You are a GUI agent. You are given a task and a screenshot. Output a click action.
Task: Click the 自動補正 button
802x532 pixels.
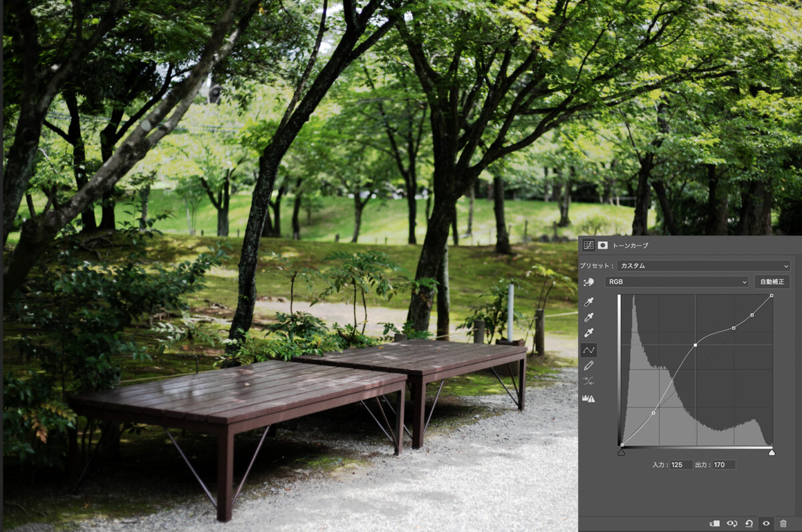tap(772, 282)
